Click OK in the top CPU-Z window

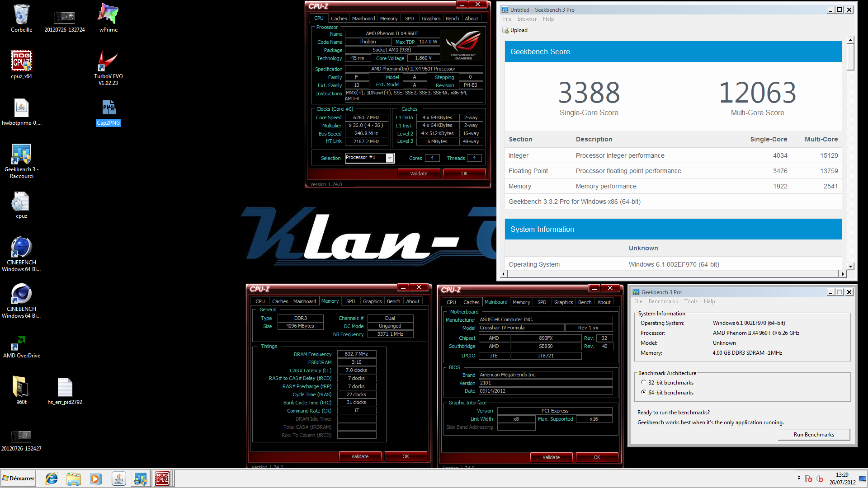tap(464, 174)
